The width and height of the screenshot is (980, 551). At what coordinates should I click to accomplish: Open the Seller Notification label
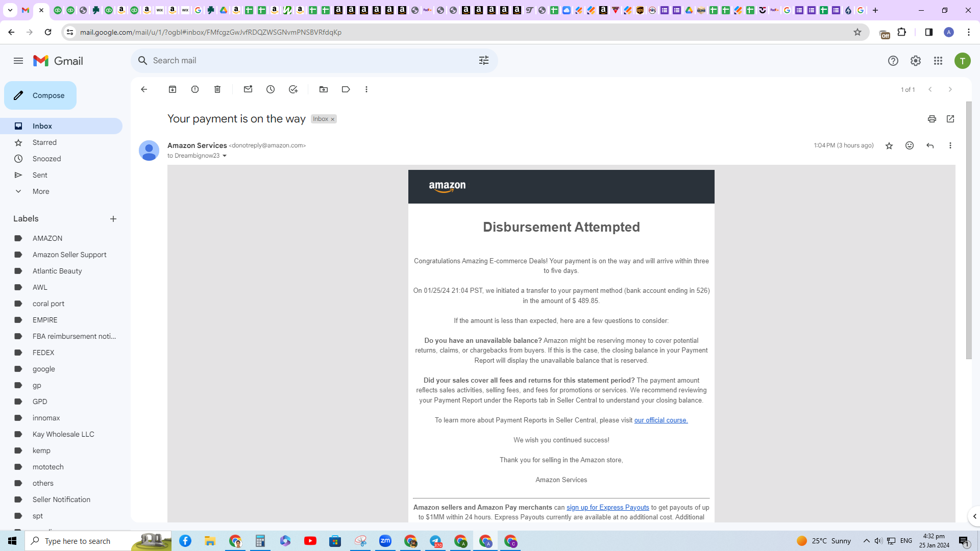61,499
